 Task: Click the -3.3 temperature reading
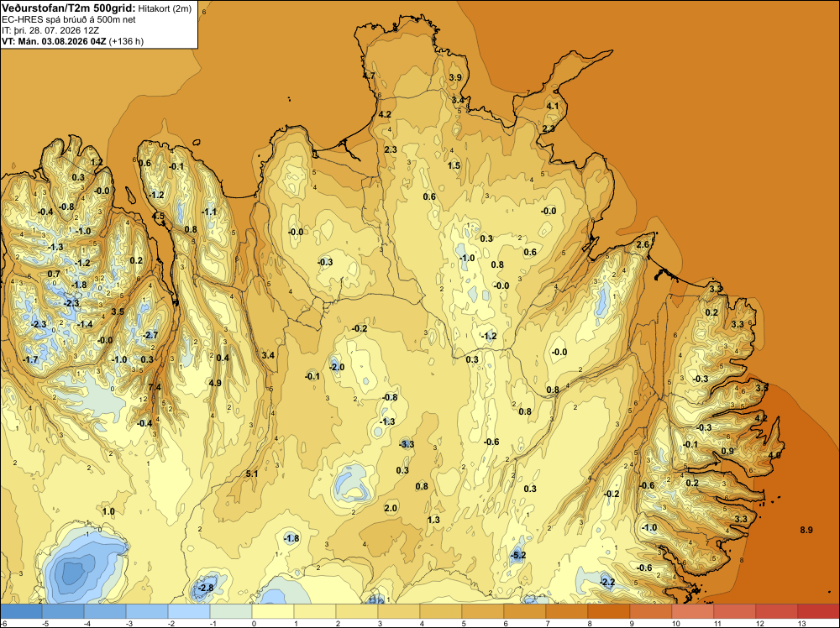click(x=407, y=444)
